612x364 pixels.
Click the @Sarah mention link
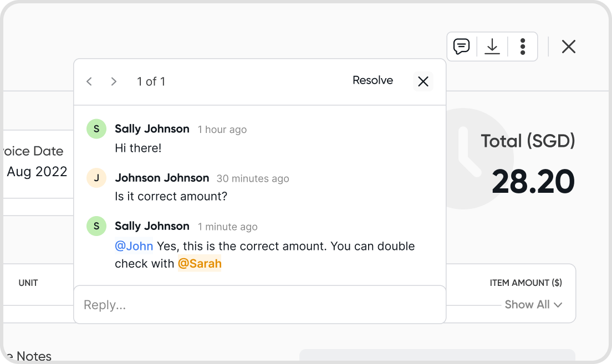tap(200, 264)
